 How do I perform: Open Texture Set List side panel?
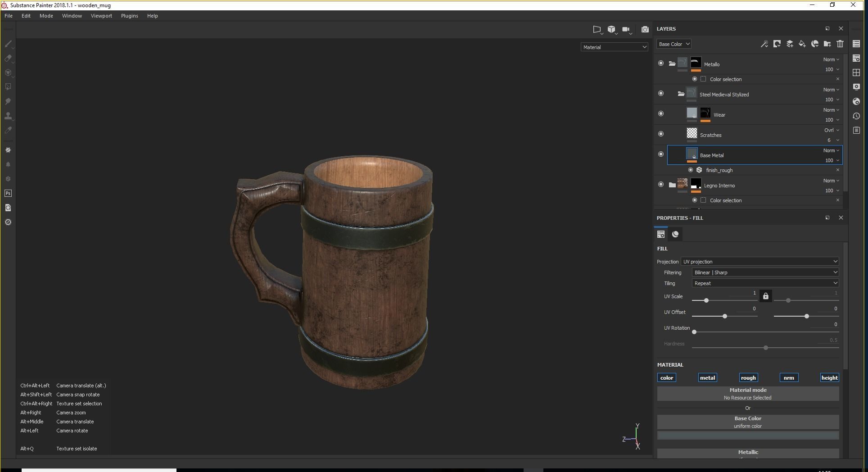click(x=856, y=44)
